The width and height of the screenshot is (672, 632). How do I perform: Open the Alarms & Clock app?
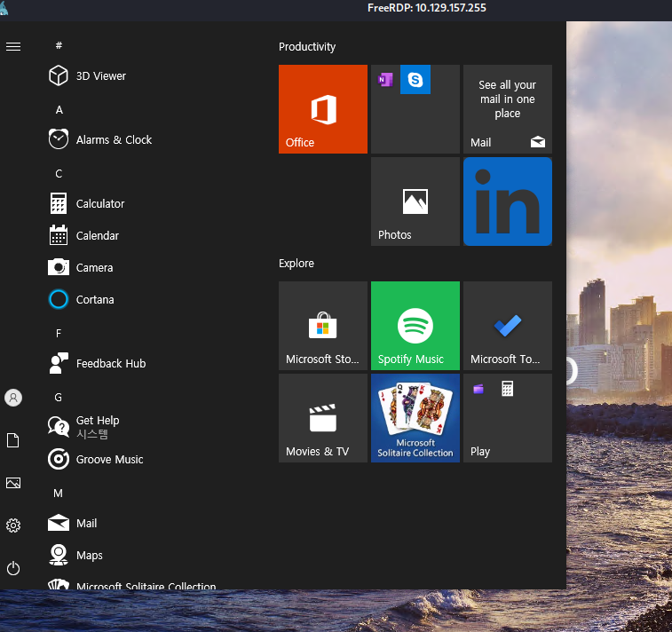[100, 139]
